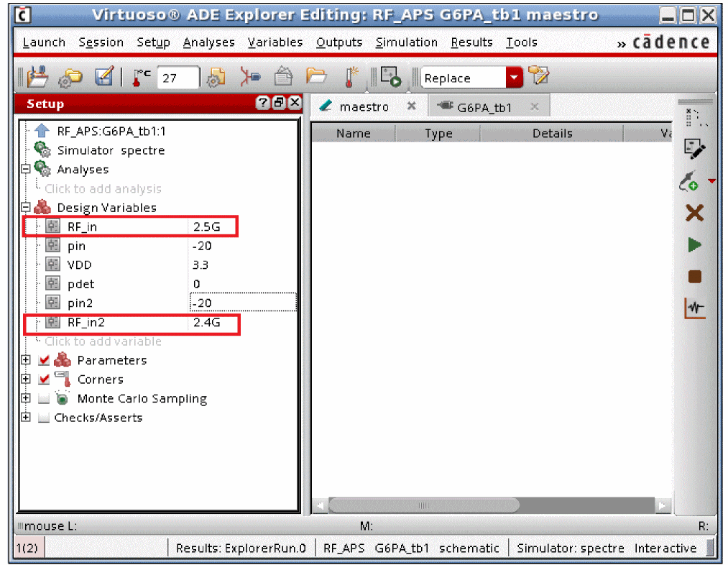Collapse the Analyses tree node
Viewport: 728px width, 565px height.
point(26,169)
